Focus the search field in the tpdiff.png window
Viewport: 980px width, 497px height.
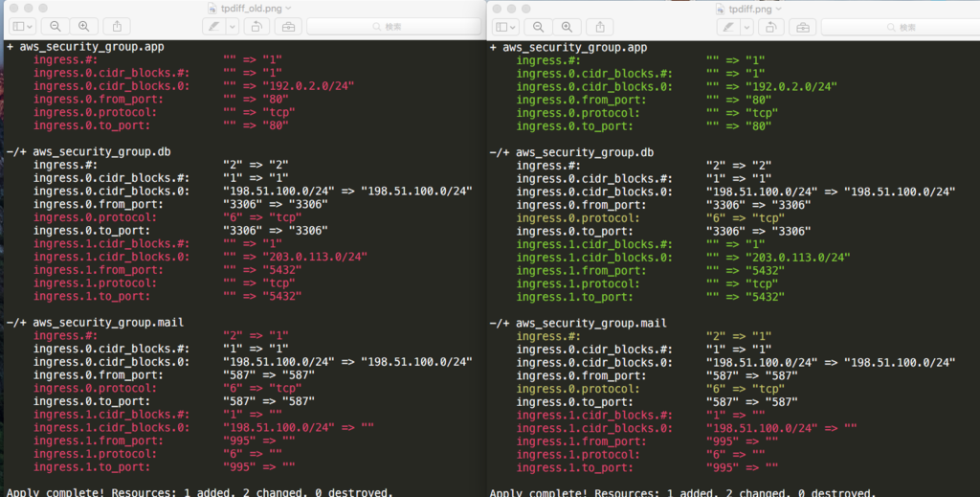click(901, 27)
